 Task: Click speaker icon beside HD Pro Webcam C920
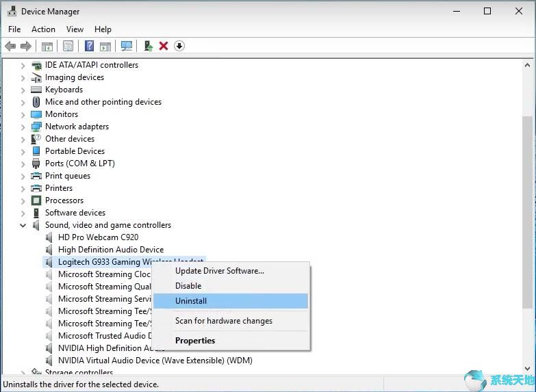coord(49,237)
